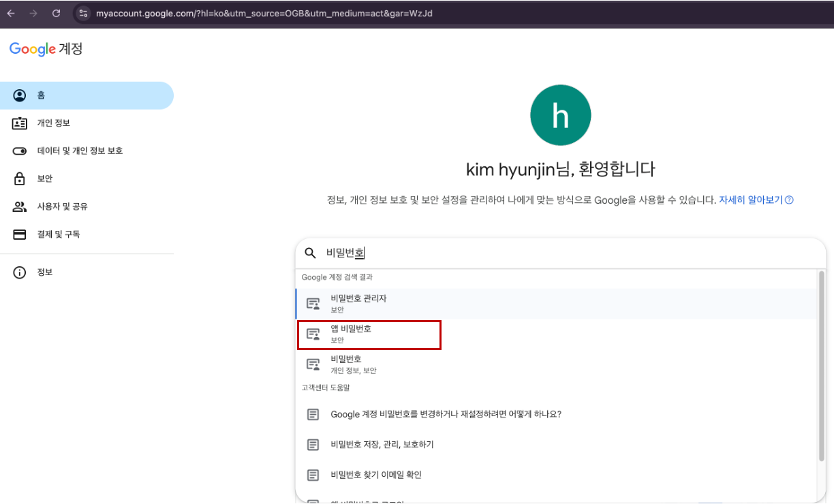Click the icon beside 비밀번호 개인 정보 result

pyautogui.click(x=313, y=364)
